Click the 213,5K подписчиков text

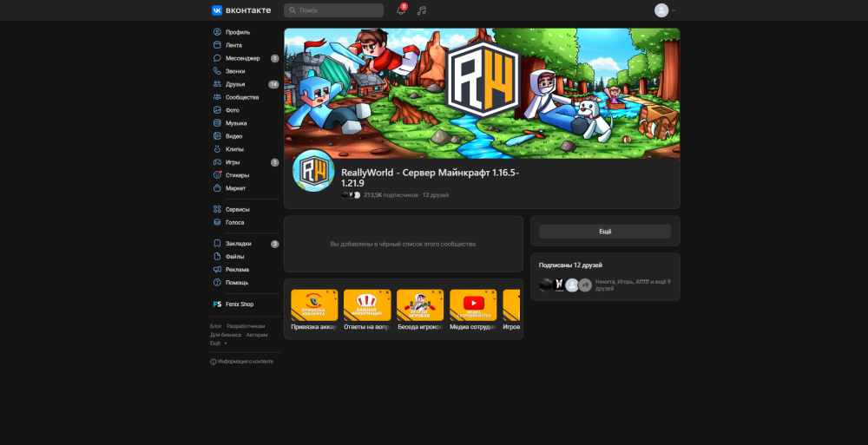(391, 195)
